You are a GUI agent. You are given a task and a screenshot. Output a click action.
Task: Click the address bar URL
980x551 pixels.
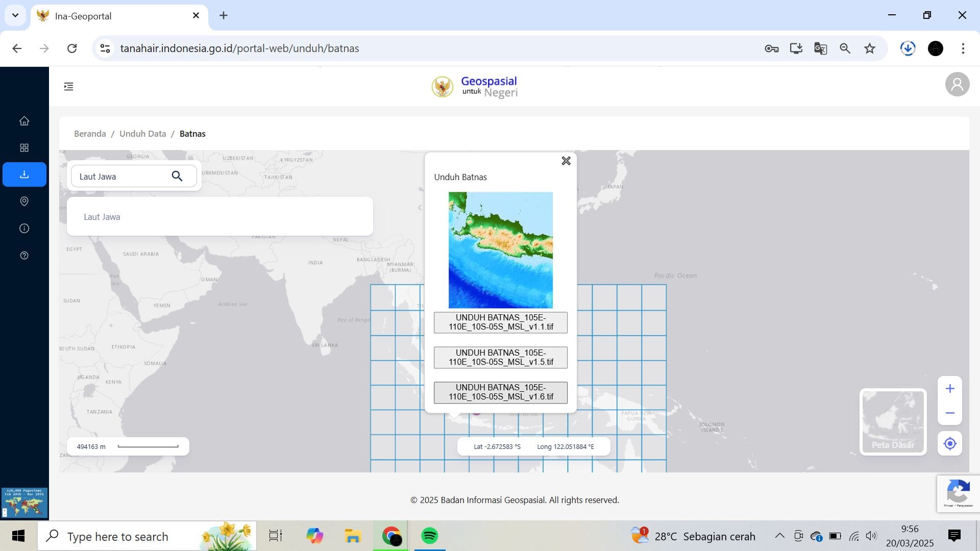pos(239,48)
